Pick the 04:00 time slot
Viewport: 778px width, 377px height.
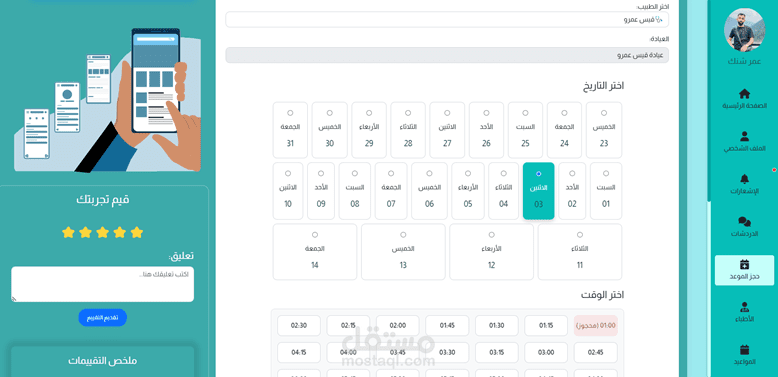348,353
